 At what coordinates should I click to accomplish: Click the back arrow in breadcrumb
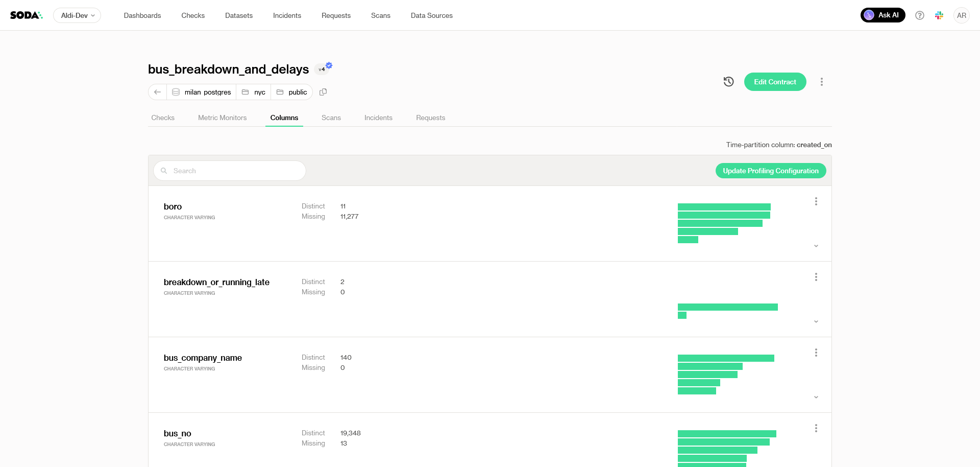tap(158, 92)
